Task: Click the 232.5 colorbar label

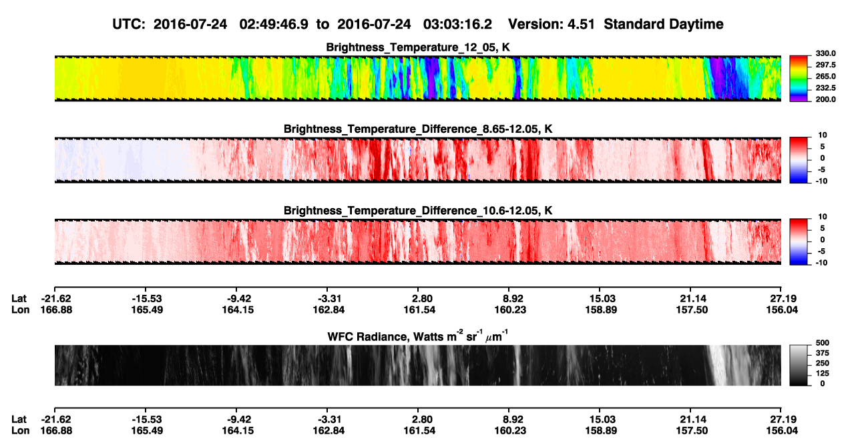Action: coord(825,88)
